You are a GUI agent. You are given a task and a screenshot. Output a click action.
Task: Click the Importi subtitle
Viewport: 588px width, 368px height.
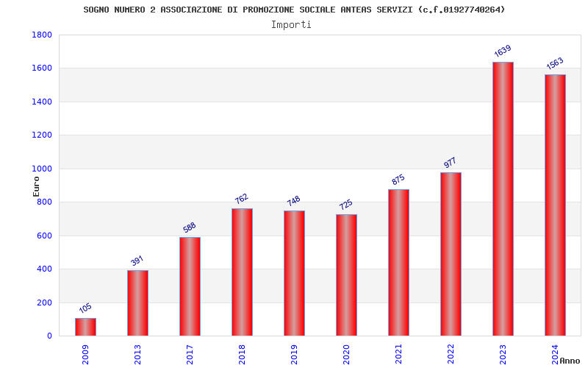291,25
